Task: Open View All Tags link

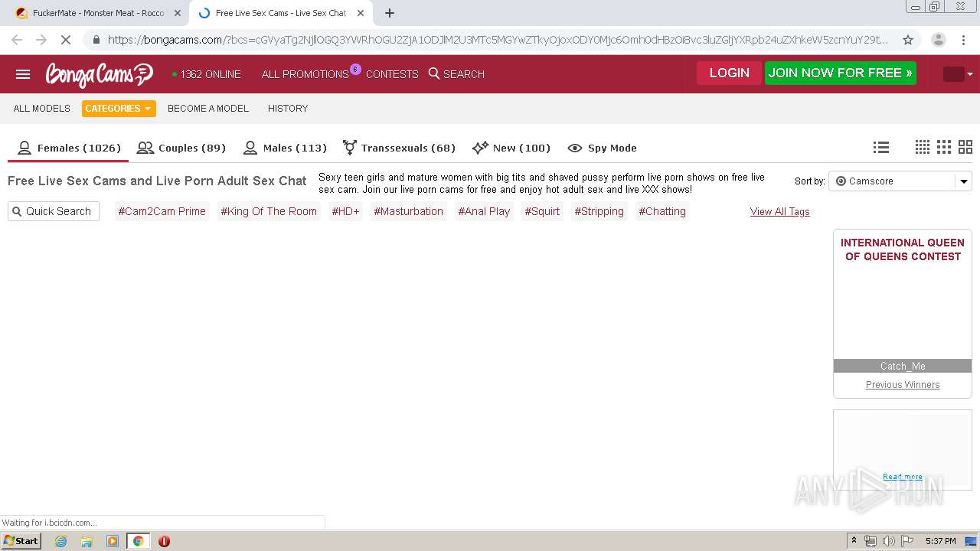Action: [779, 212]
